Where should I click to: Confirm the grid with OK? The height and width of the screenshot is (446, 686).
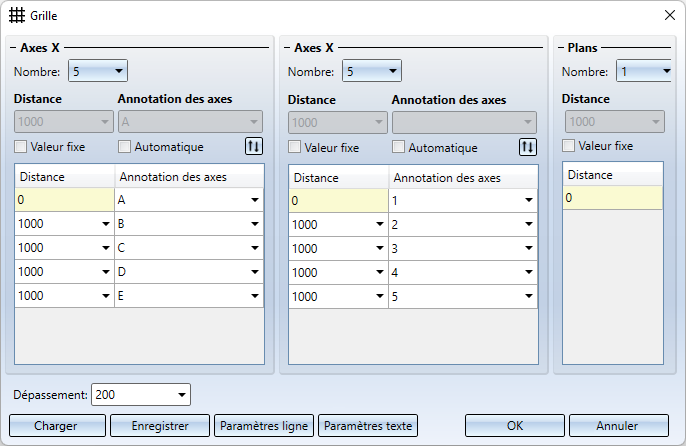coord(514,425)
